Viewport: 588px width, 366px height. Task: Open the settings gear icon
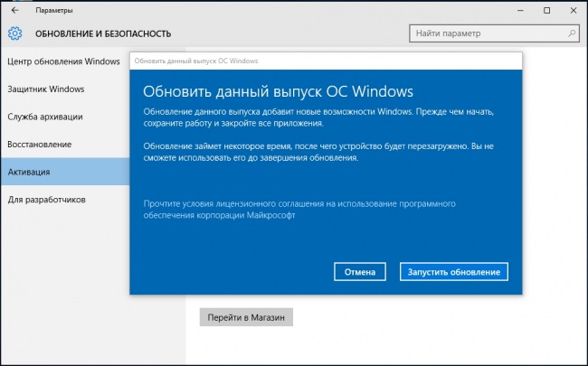point(15,33)
